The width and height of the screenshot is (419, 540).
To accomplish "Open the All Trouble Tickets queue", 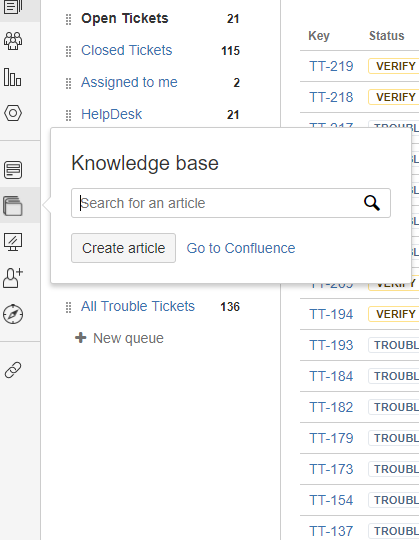I will coord(138,306).
